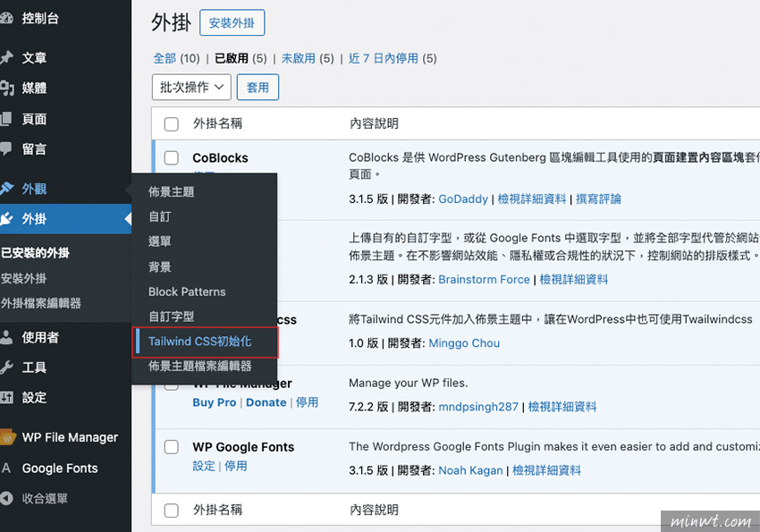Toggle the select-all checkbox in the table header

pos(171,124)
